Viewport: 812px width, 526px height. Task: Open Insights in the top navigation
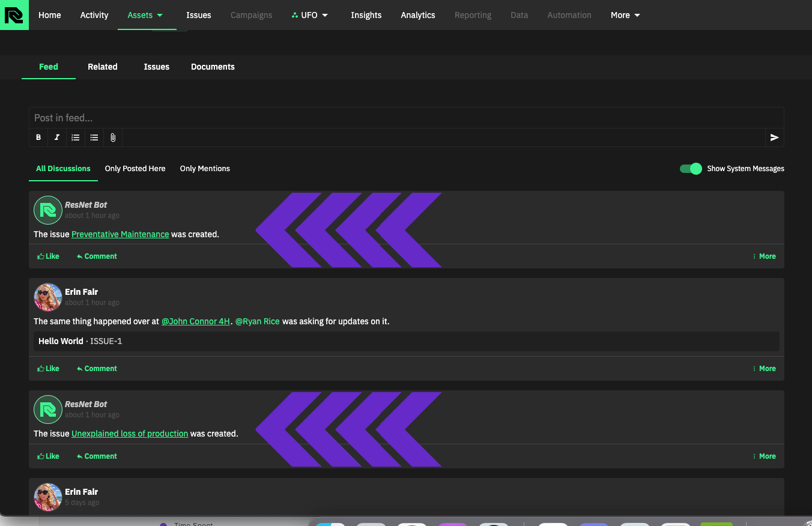pyautogui.click(x=366, y=15)
